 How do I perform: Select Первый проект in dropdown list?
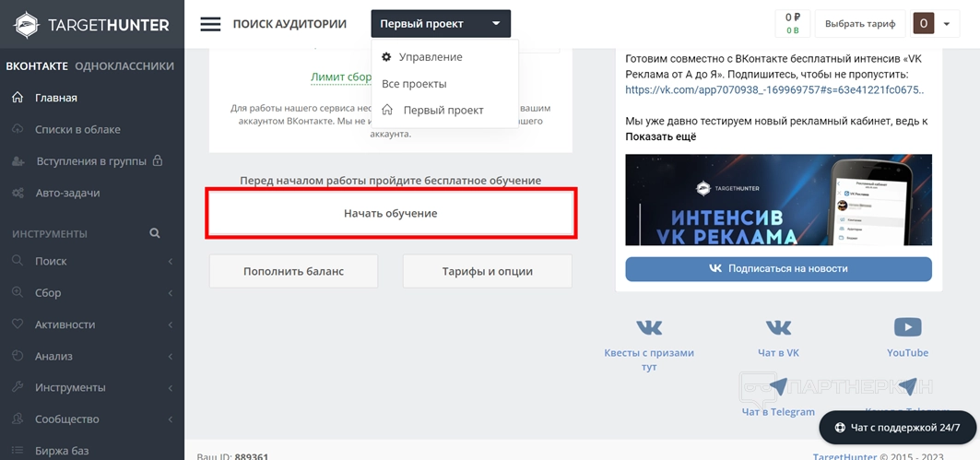443,110
